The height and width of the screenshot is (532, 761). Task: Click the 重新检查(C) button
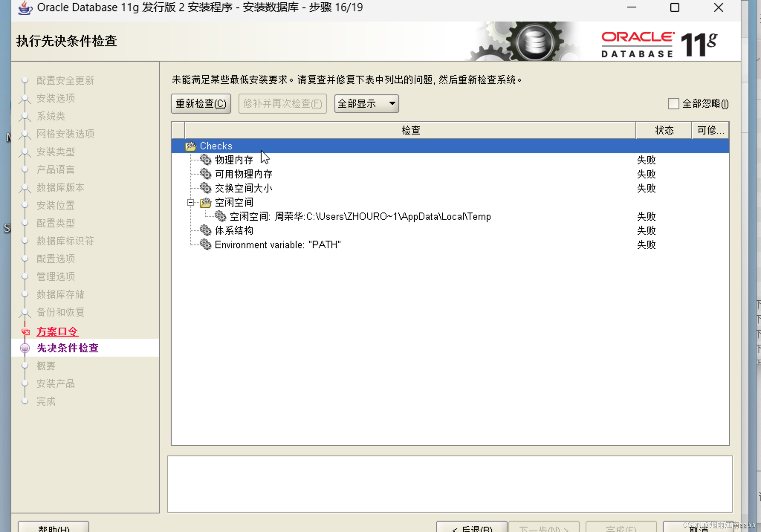tap(200, 104)
